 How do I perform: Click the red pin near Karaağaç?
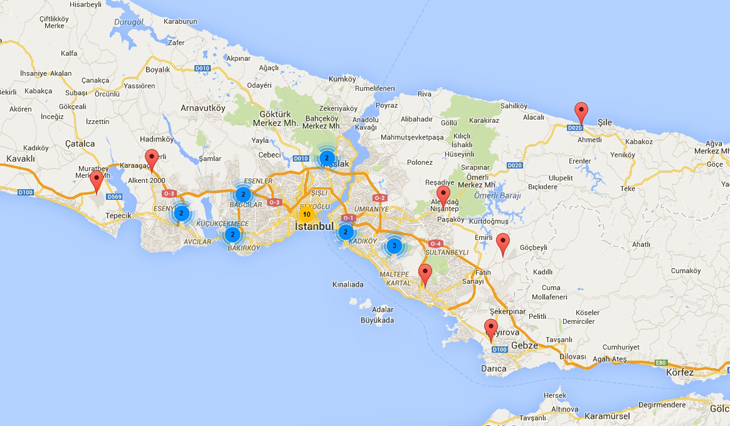(x=151, y=160)
